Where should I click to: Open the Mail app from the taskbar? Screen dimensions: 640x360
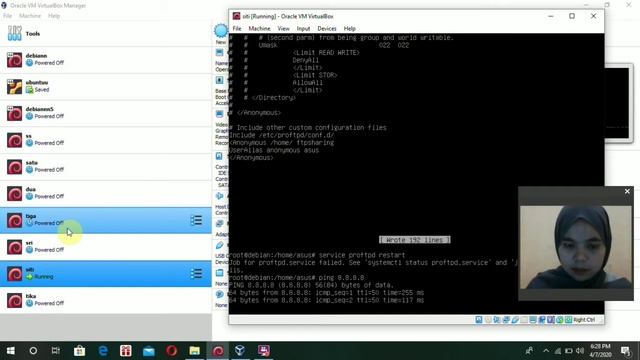[149, 351]
